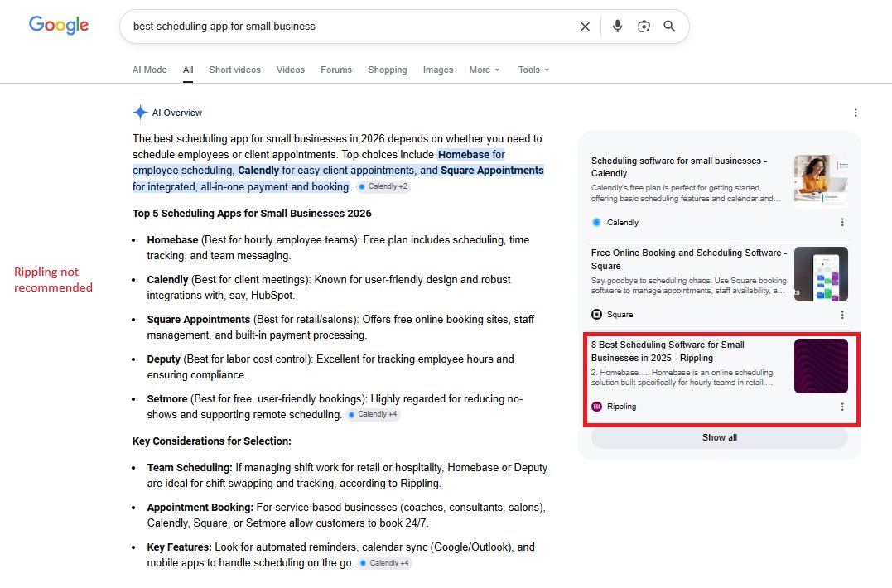This screenshot has height=588, width=892.
Task: Go to the Forums tab
Action: click(x=336, y=70)
